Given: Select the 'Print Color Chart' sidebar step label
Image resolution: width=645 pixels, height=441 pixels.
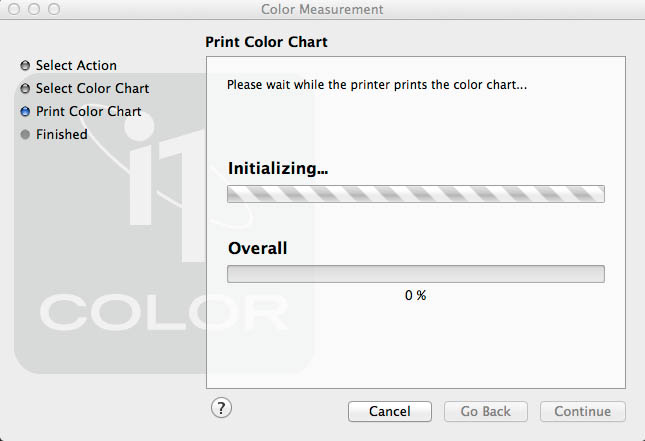Looking at the screenshot, I should [x=88, y=112].
